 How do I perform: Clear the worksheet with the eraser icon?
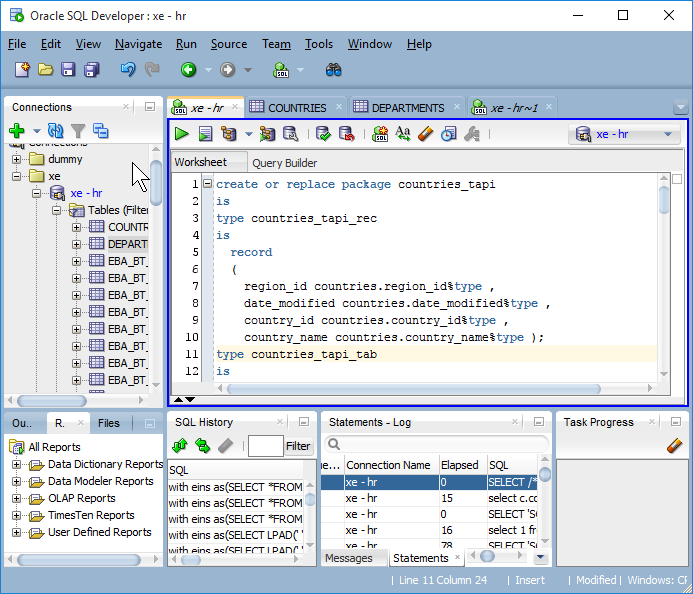[x=426, y=134]
